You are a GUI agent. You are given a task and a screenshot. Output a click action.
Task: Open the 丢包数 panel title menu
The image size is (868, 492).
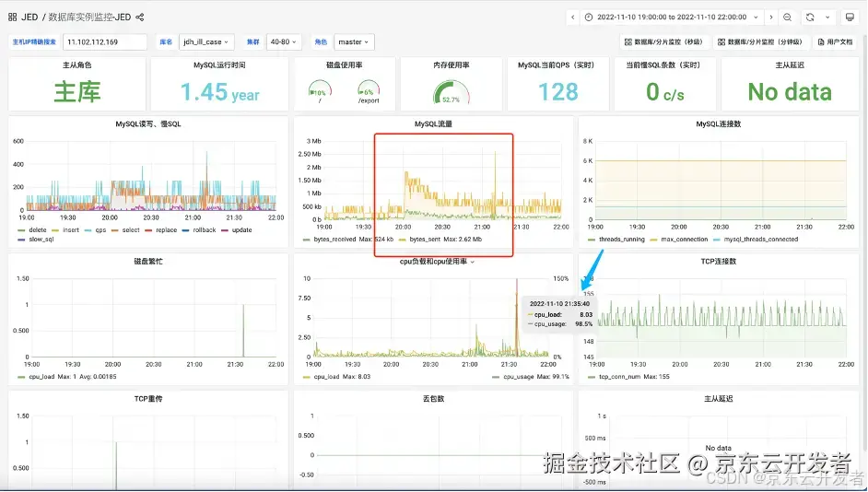coord(433,398)
